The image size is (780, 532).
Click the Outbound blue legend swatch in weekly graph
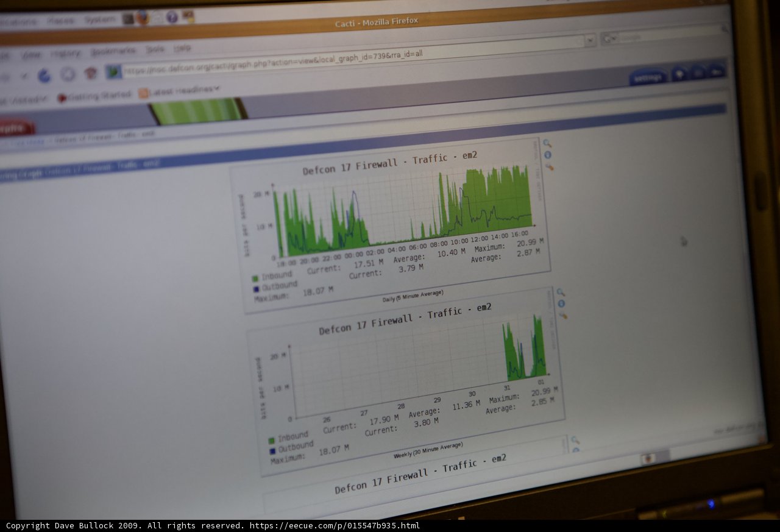(x=272, y=451)
